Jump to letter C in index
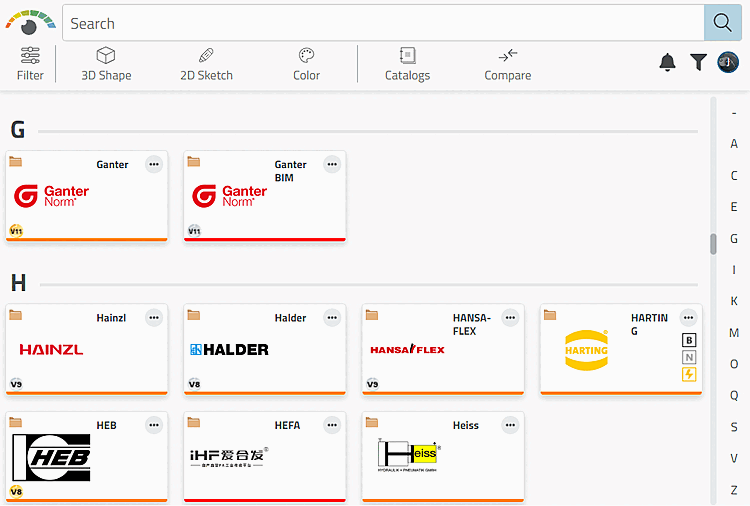 coord(734,176)
